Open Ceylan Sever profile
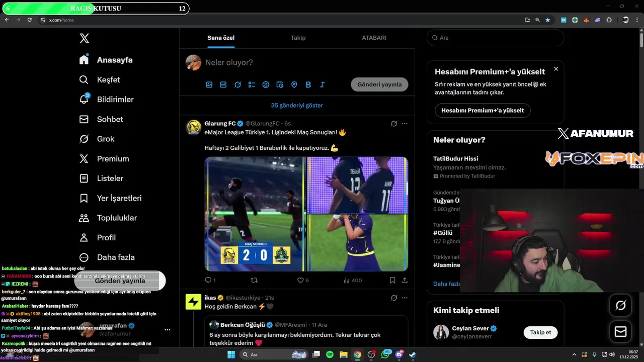This screenshot has height=362, width=644. 470,328
